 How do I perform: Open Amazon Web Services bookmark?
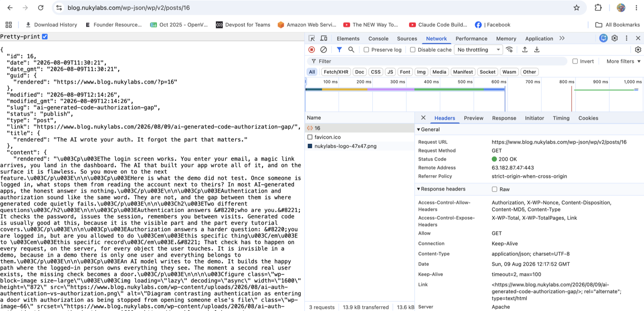pyautogui.click(x=307, y=25)
